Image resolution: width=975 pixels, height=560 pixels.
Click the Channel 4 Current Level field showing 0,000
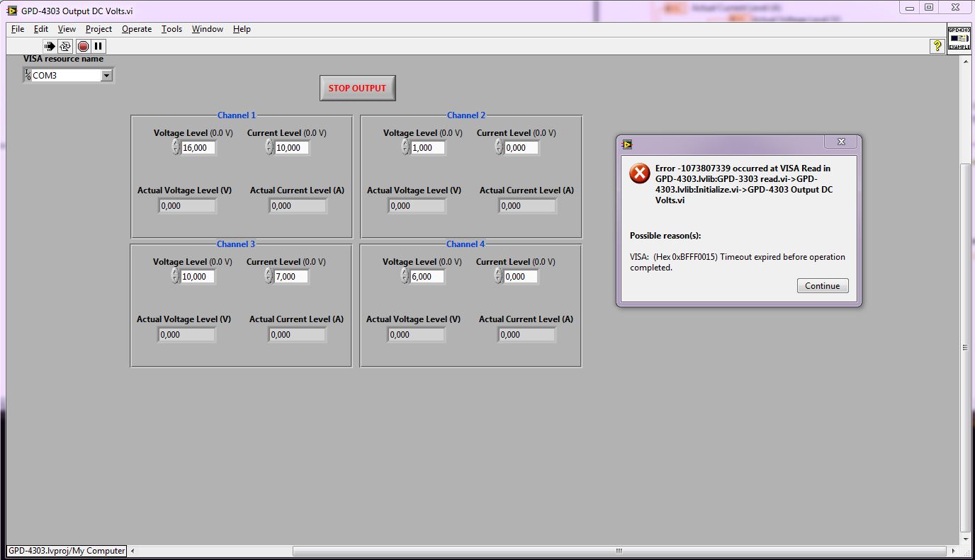click(521, 276)
